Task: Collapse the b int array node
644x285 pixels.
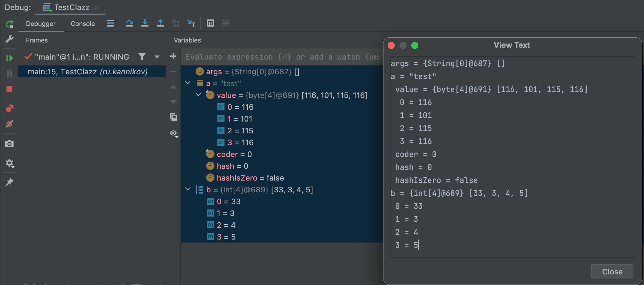Action: [x=188, y=189]
